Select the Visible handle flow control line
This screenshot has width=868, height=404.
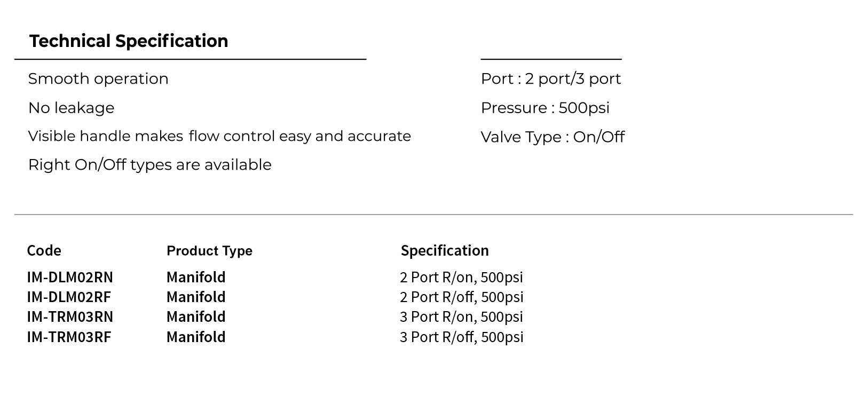(x=219, y=136)
